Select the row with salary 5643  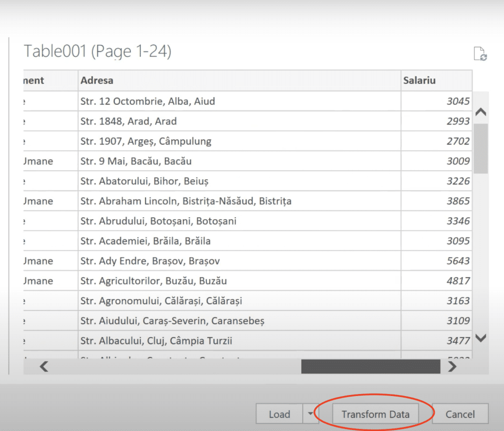(x=148, y=261)
